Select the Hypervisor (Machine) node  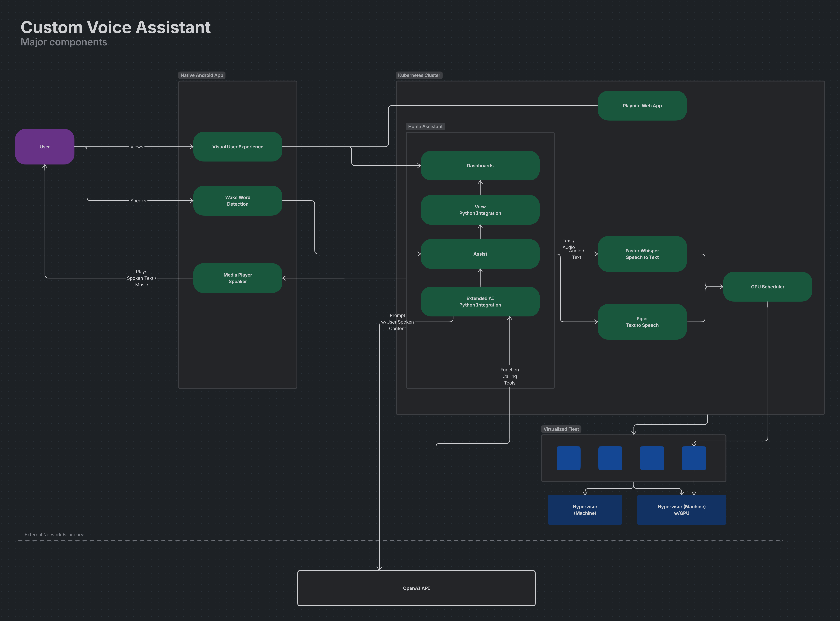[585, 509]
